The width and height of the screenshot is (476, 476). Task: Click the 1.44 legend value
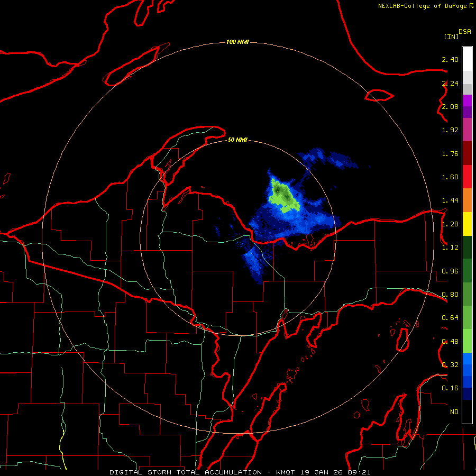point(450,200)
